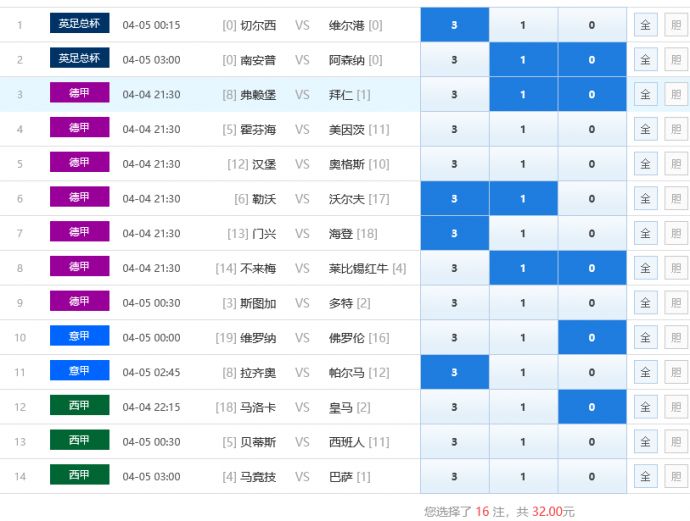Select result 0 for 马竞技 vs 巴萨
This screenshot has width=690, height=521.
[591, 477]
